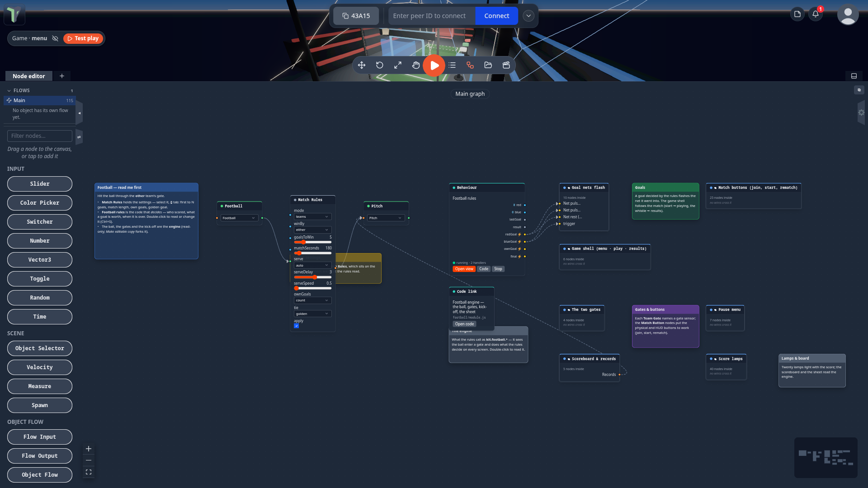This screenshot has height=488, width=868.
Task: Click the orange play button
Action: coord(434,66)
